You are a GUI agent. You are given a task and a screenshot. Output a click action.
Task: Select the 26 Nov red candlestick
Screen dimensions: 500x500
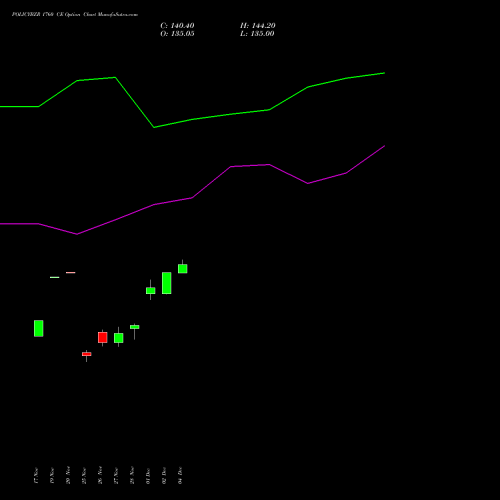click(103, 337)
